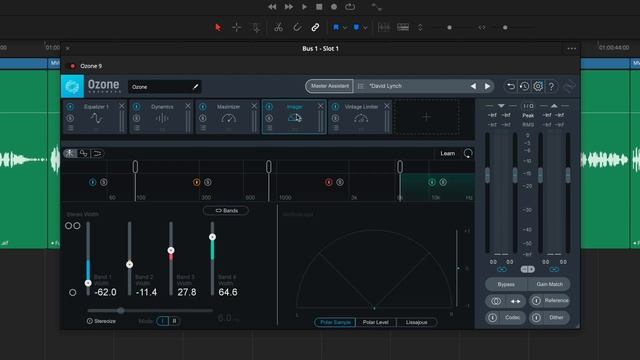The width and height of the screenshot is (640, 360).
Task: Click the Ozone logo icon
Action: [72, 87]
